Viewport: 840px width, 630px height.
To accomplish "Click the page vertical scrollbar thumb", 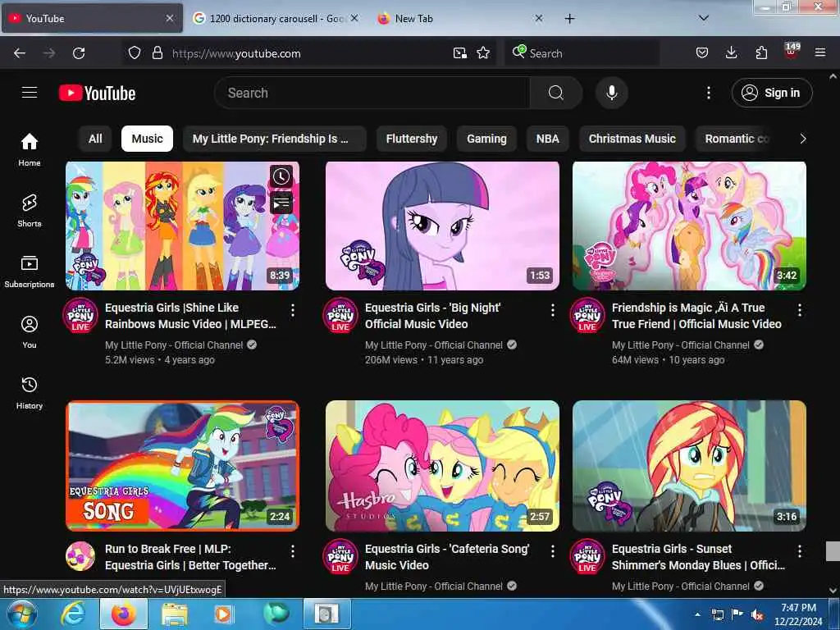I will pyautogui.click(x=833, y=550).
